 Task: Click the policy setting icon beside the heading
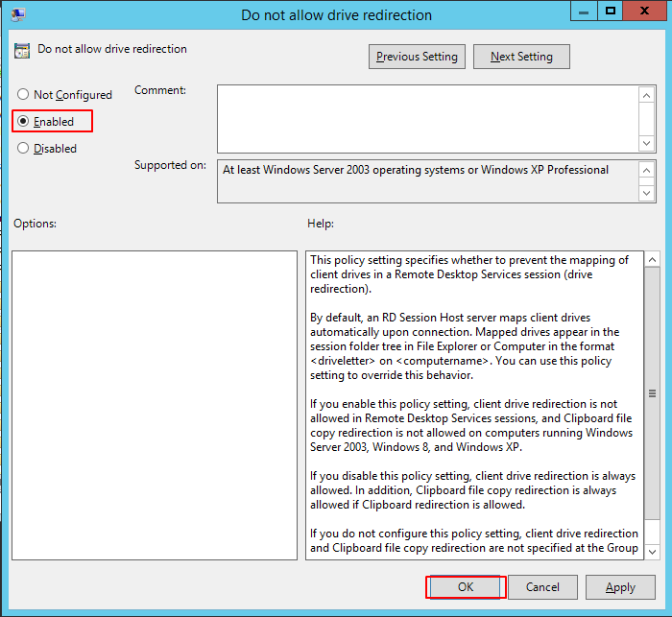tap(22, 51)
